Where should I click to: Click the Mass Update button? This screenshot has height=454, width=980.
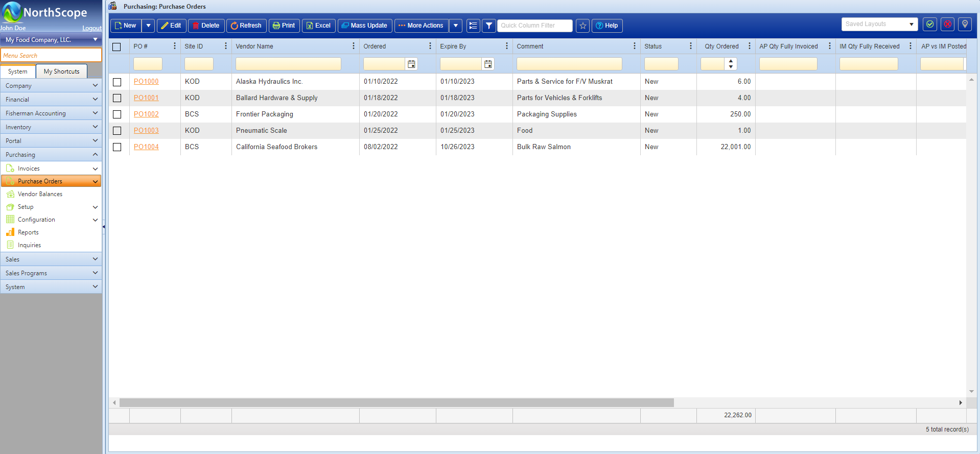(364, 26)
